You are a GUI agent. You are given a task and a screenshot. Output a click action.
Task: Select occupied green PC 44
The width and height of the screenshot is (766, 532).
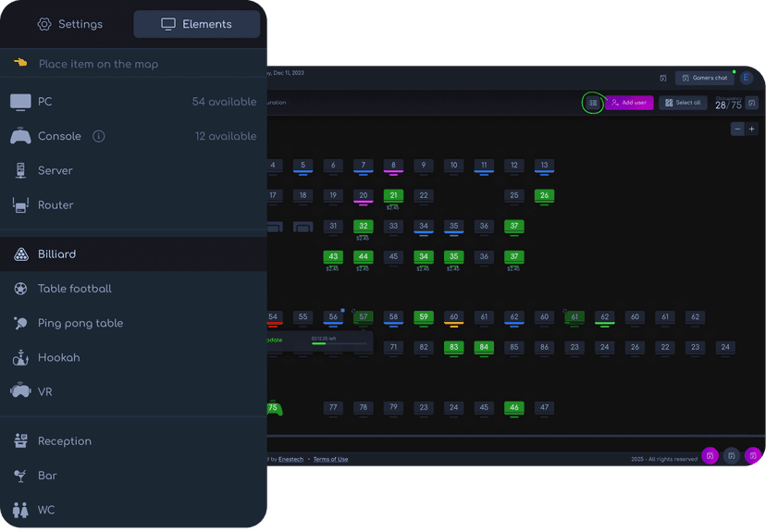(x=363, y=257)
